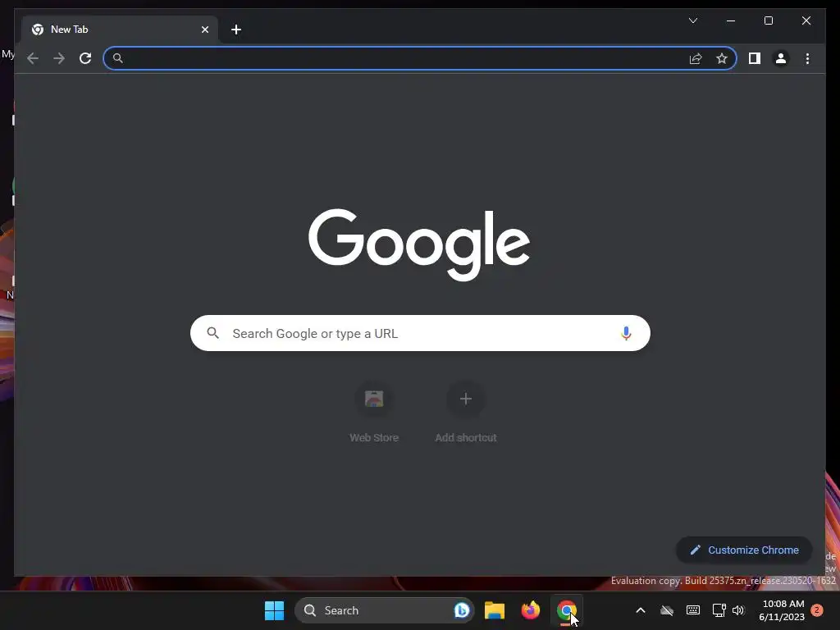
Task: Reload the page with the refresh icon
Action: pos(85,58)
